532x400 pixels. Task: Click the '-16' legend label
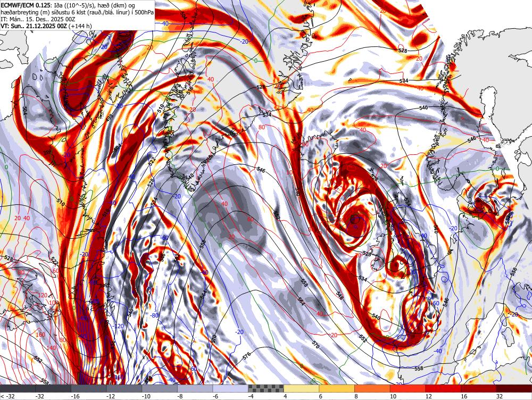(75, 396)
